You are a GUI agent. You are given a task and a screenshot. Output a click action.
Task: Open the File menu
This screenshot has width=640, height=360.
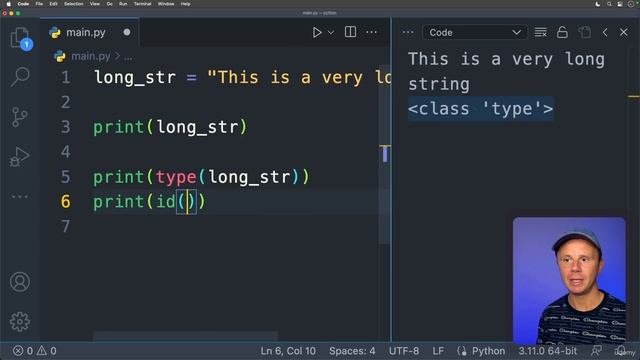(39, 4)
